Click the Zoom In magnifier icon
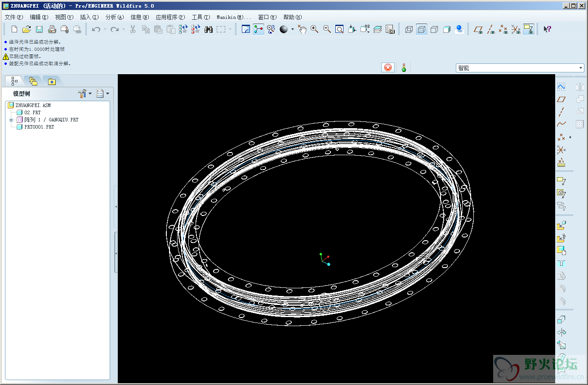588x385 pixels. click(x=315, y=29)
